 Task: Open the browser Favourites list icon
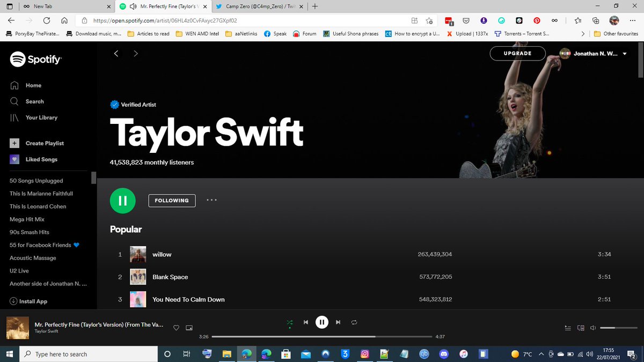[577, 20]
